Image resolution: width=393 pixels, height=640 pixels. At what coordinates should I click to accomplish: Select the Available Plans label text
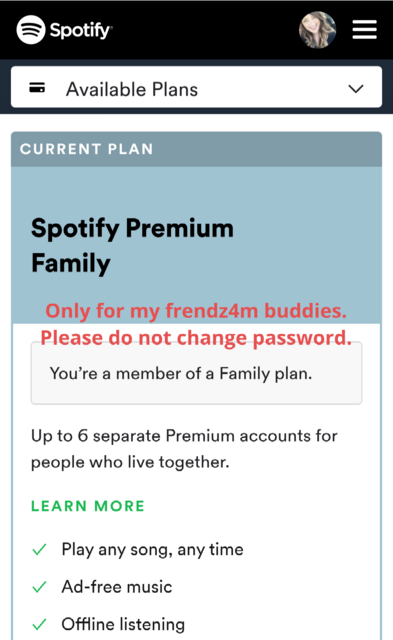coord(132,89)
